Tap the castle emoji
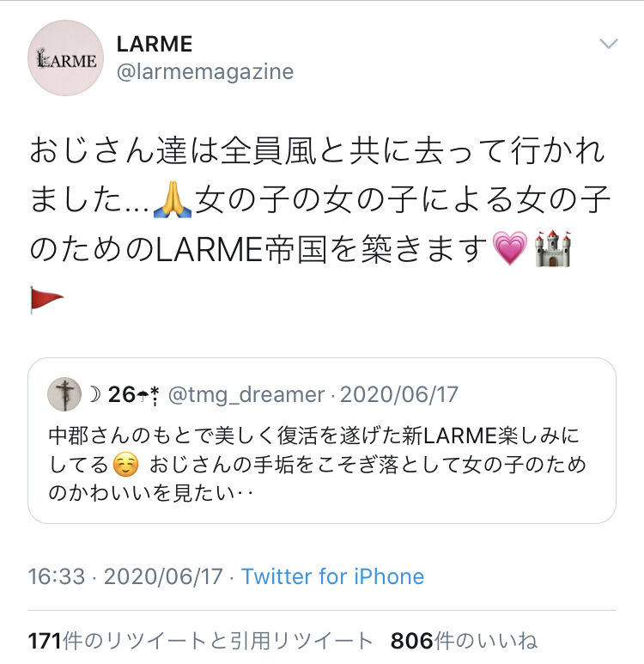644x664 pixels. click(x=552, y=248)
